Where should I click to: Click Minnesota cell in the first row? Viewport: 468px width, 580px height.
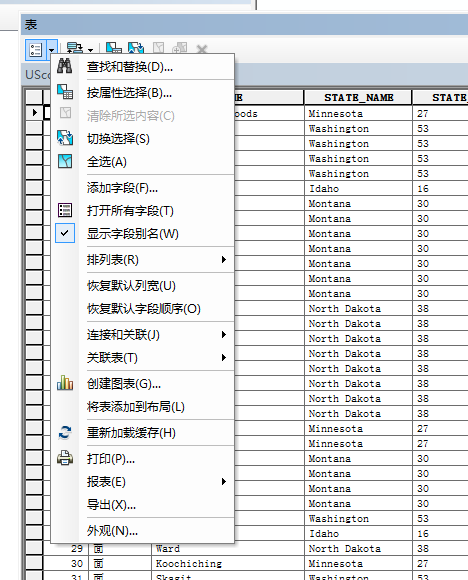358,114
